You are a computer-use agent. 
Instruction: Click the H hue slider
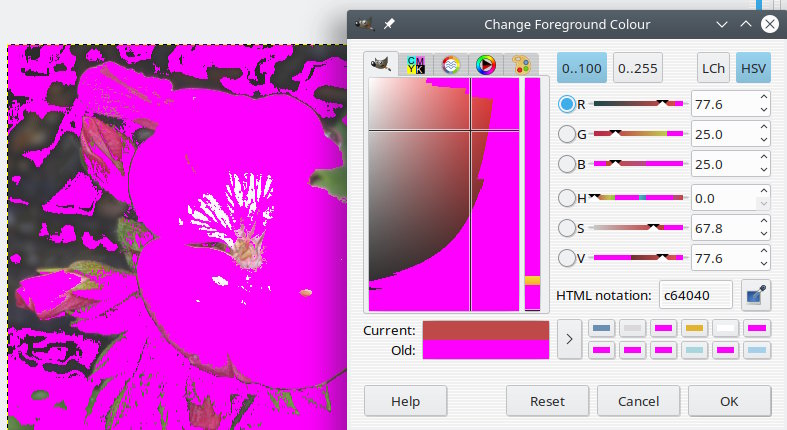tap(638, 197)
